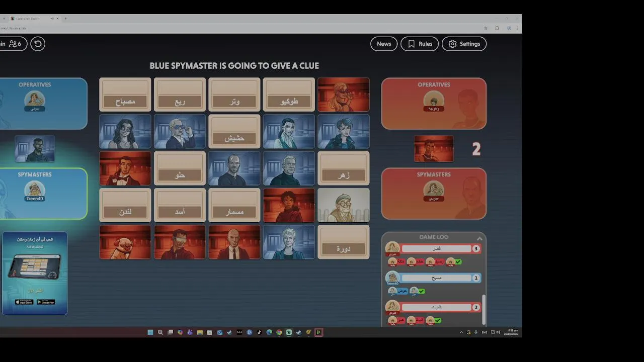Select the word card طوكيو
The width and height of the screenshot is (644, 362).
coord(289,95)
